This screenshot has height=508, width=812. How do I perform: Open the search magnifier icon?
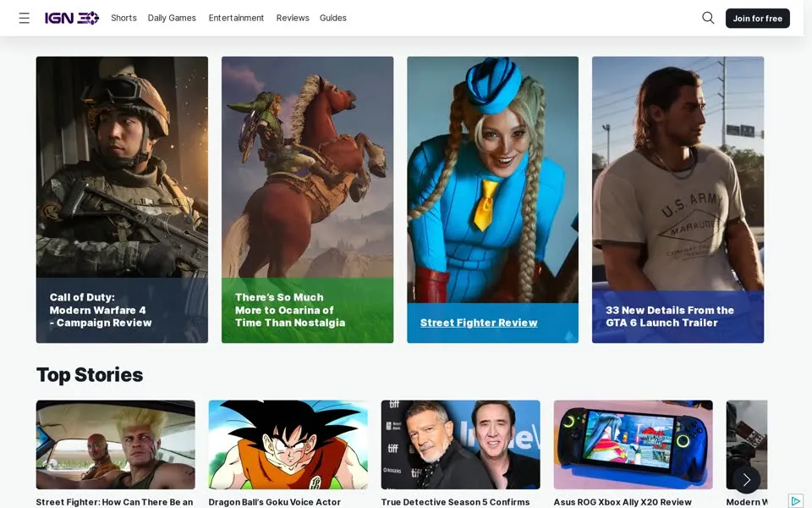(x=708, y=18)
